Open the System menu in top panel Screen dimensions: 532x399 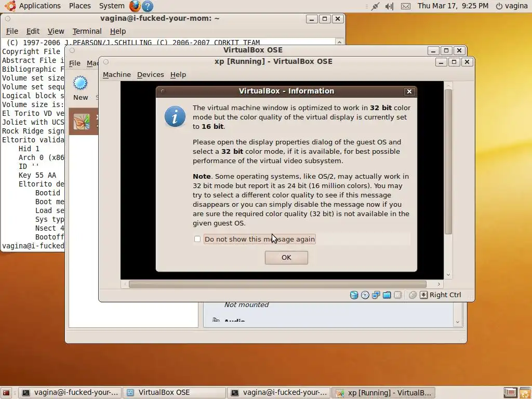[x=112, y=6]
